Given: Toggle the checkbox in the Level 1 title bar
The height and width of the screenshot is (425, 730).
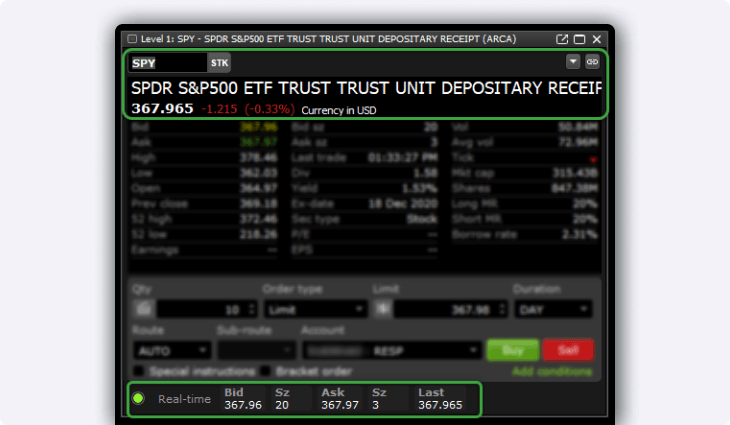Looking at the screenshot, I should coord(132,39).
